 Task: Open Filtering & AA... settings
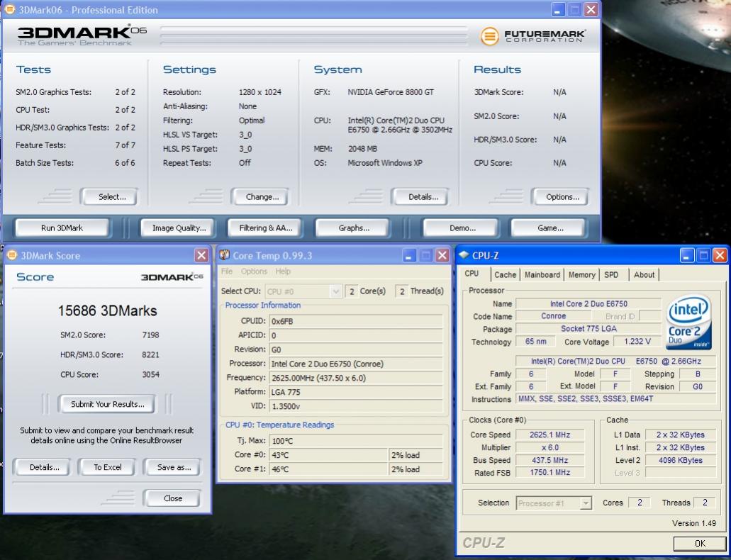[264, 228]
